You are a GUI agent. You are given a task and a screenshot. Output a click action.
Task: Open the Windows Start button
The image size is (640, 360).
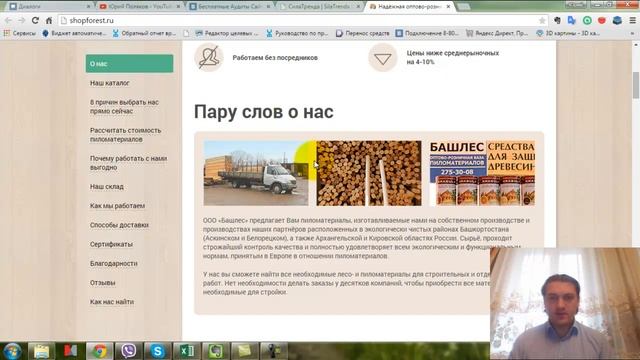pos(12,351)
